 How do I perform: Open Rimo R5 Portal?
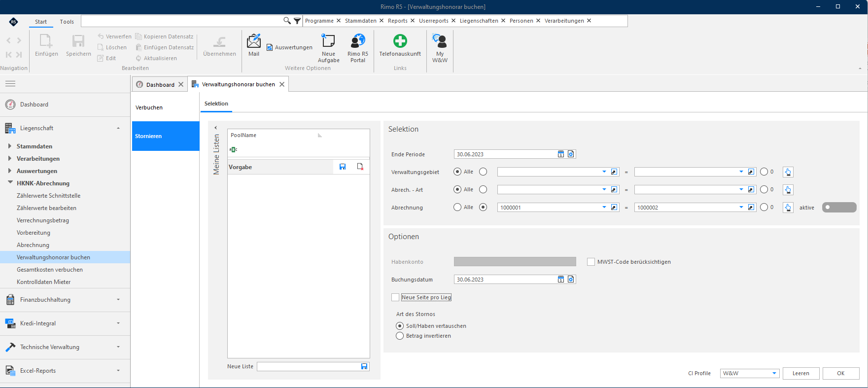(x=358, y=40)
